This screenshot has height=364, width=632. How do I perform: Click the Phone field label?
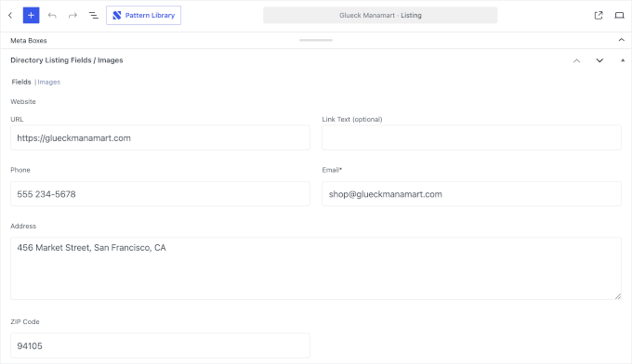(20, 170)
